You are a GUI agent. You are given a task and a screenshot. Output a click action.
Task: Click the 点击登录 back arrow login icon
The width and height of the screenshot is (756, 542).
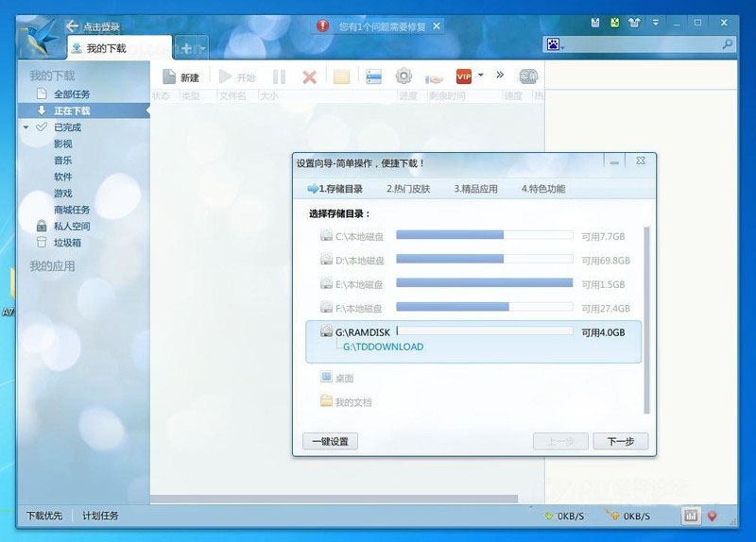tap(73, 26)
